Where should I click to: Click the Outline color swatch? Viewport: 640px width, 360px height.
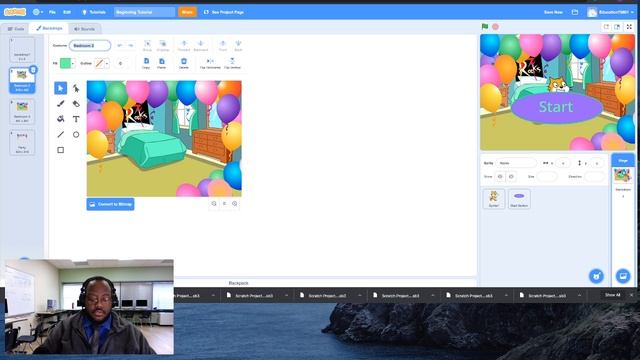tap(99, 63)
